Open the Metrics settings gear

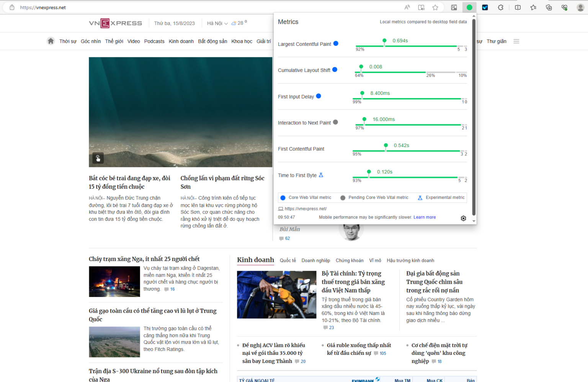463,218
